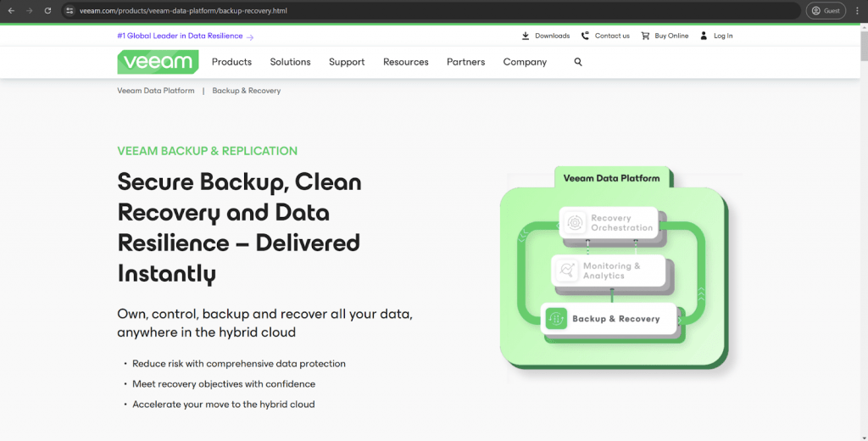Expand the Resources menu
868x441 pixels.
[x=405, y=62]
